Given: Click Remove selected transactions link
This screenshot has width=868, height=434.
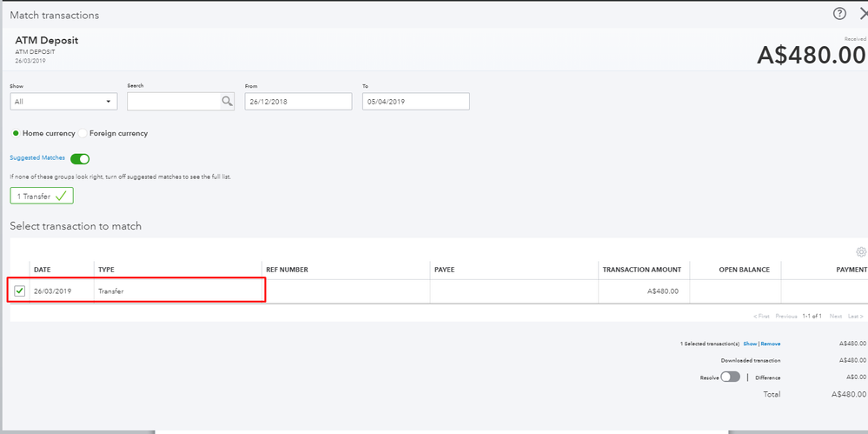Looking at the screenshot, I should coord(771,344).
